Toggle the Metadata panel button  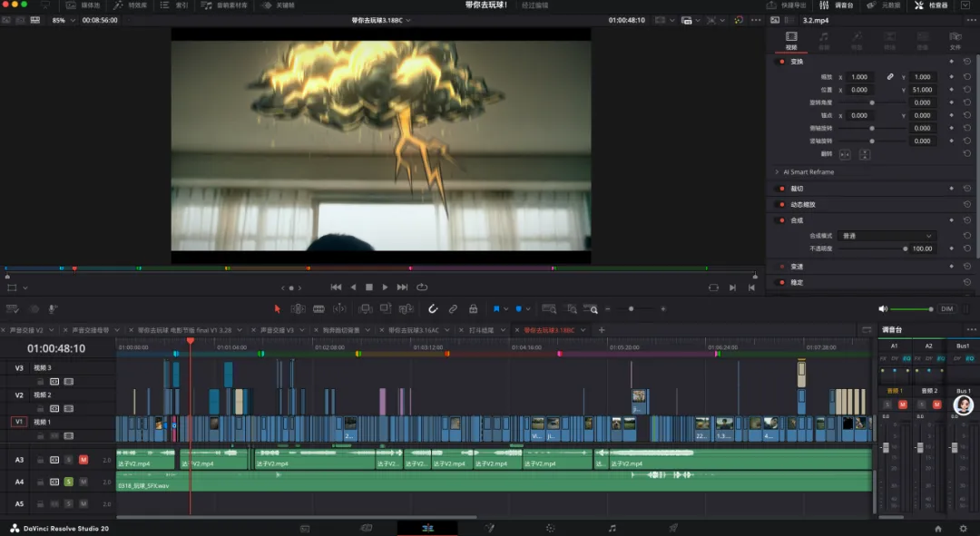click(x=883, y=5)
